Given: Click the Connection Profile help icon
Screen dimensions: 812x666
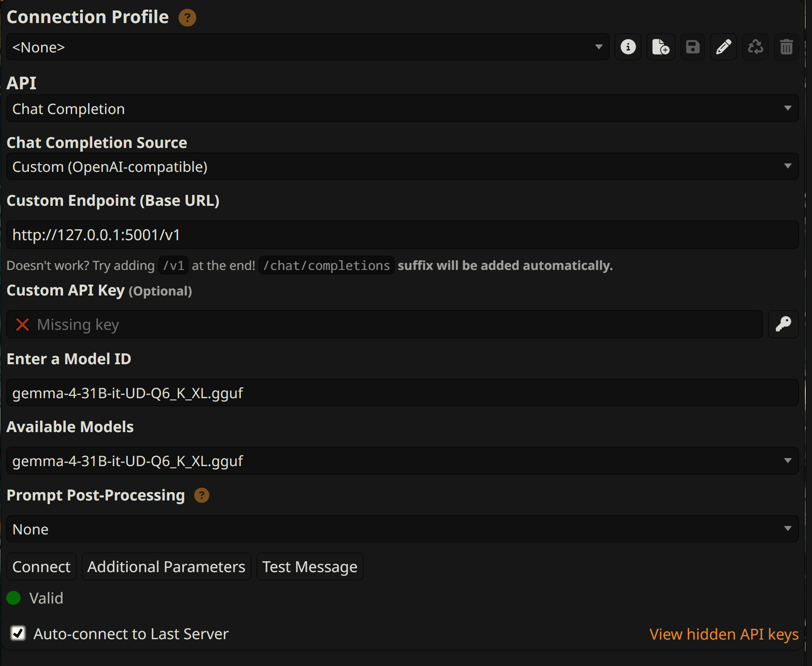Looking at the screenshot, I should [x=187, y=18].
